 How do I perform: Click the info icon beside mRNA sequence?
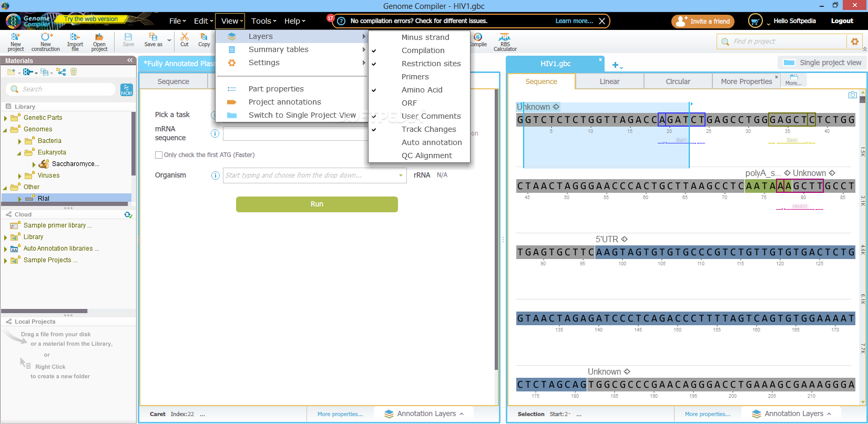pos(215,133)
